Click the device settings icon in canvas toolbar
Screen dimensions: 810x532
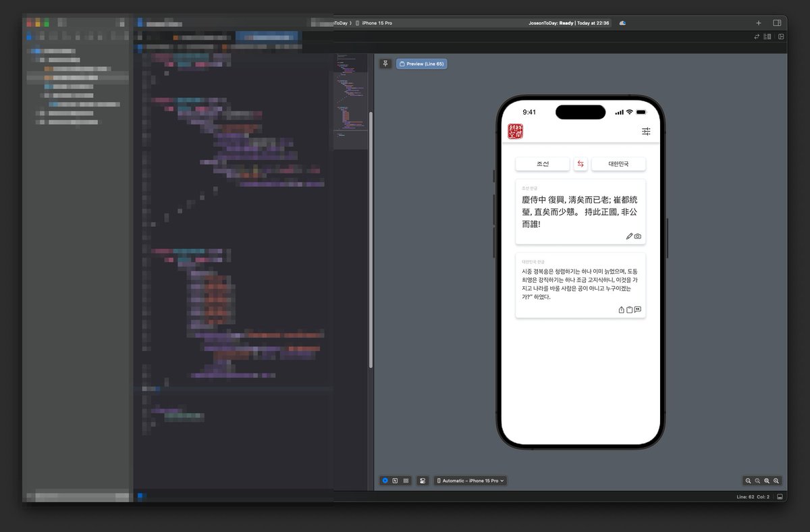(423, 481)
